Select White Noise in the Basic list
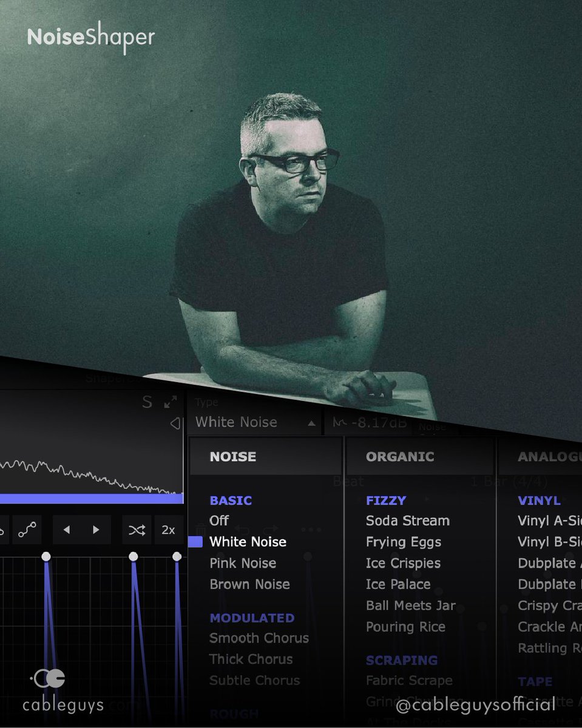The height and width of the screenshot is (728, 582). [248, 542]
